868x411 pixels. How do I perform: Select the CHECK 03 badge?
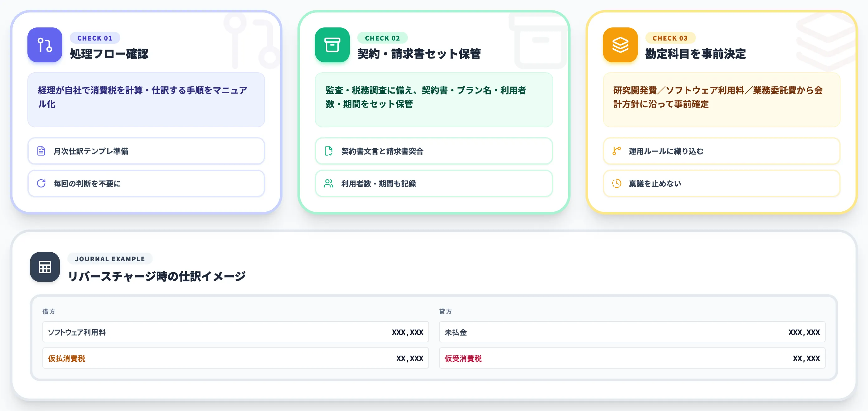point(670,38)
